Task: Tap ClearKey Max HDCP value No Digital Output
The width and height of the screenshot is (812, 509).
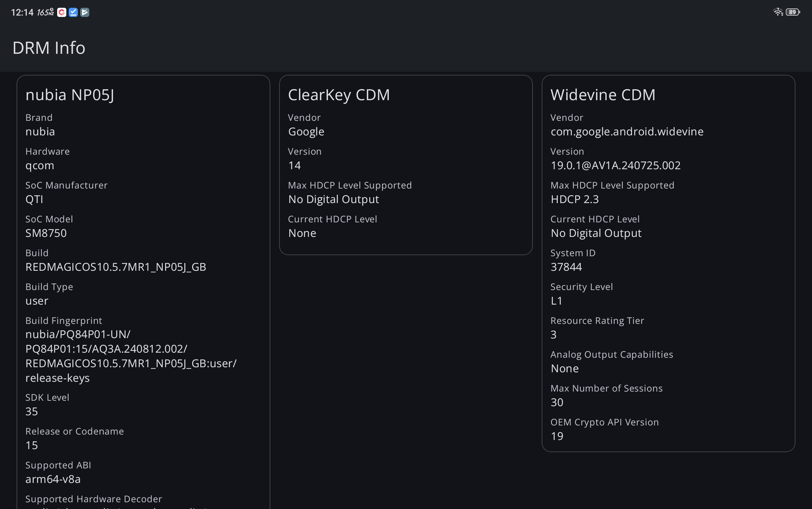Action: (x=334, y=199)
